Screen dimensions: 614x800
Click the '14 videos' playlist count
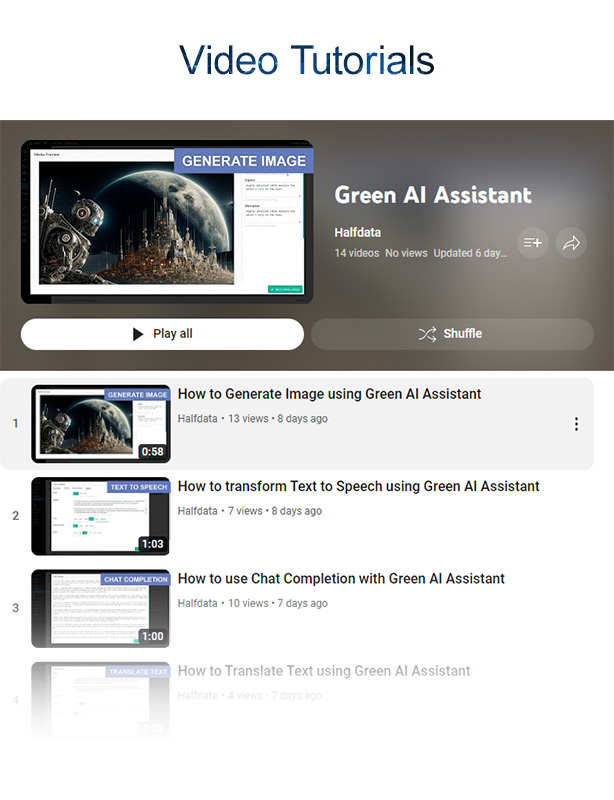pyautogui.click(x=357, y=253)
